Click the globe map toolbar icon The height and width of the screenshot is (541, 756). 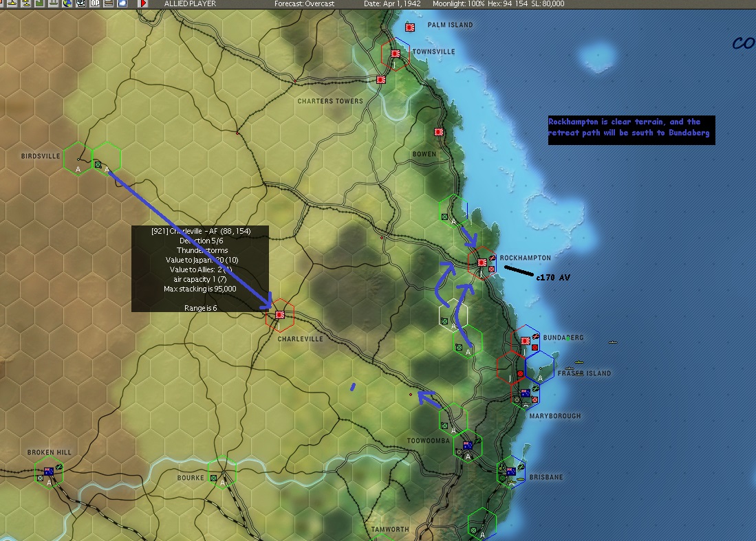67,3
